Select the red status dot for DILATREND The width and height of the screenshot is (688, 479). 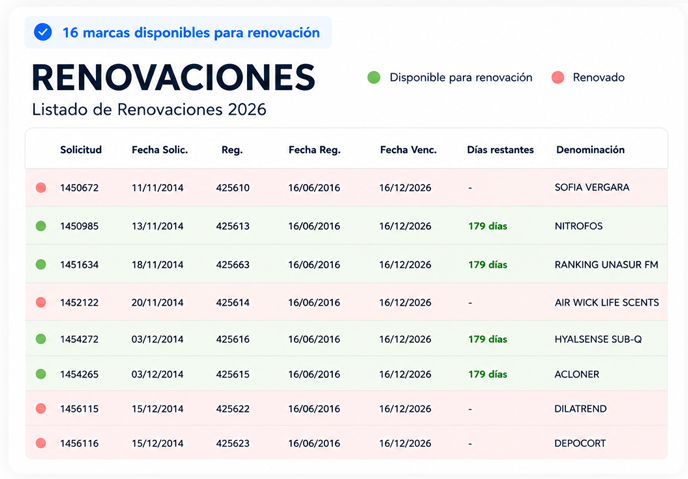click(41, 408)
